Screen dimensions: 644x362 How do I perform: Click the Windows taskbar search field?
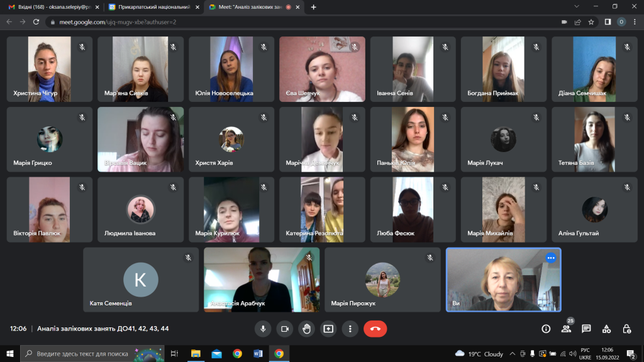tap(91, 354)
